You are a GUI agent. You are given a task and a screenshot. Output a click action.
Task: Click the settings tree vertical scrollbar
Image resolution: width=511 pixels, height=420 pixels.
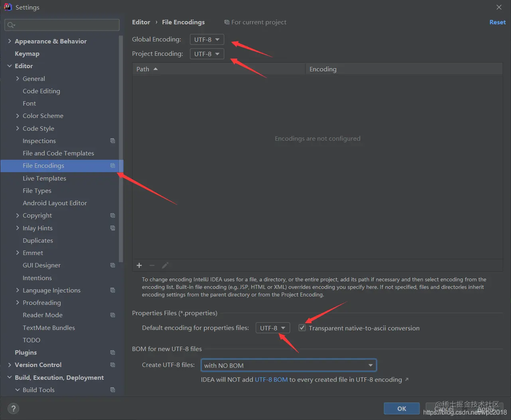click(121, 148)
